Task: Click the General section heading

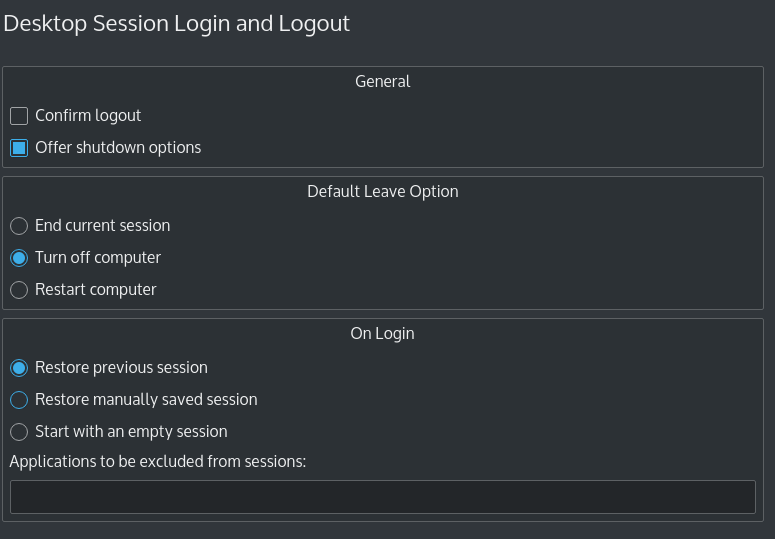Action: coord(383,82)
